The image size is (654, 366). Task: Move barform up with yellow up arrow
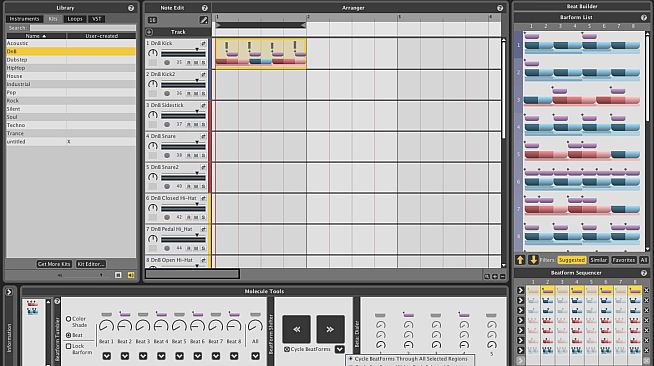click(x=520, y=260)
